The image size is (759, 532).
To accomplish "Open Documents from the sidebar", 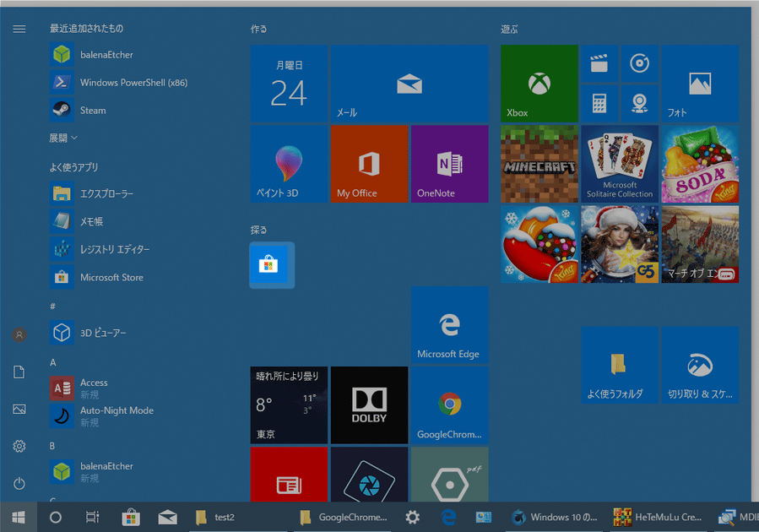I will pos(19,372).
